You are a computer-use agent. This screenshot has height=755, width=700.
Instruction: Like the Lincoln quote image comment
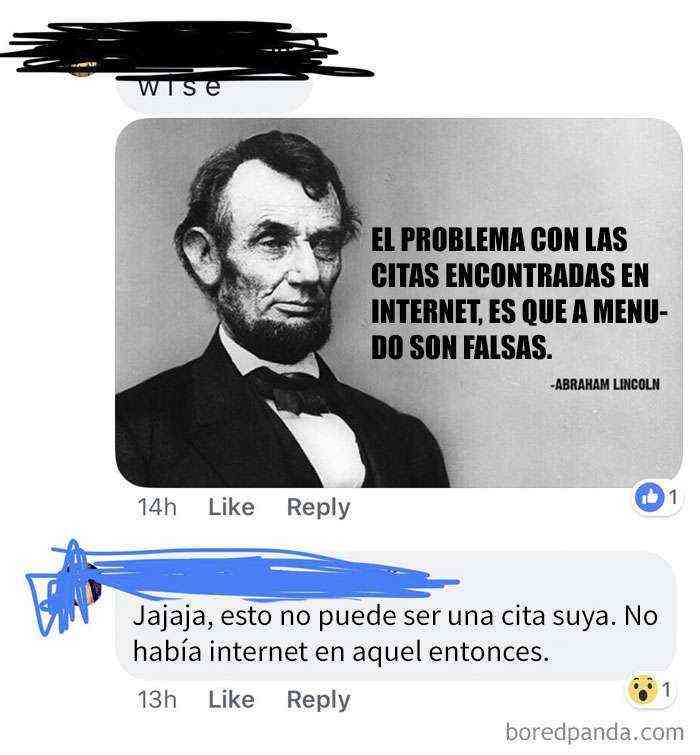[231, 507]
